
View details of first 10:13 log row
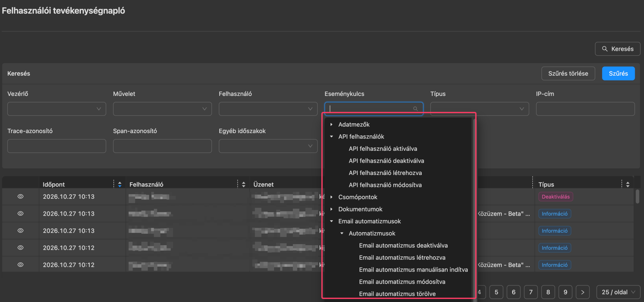[x=21, y=196]
